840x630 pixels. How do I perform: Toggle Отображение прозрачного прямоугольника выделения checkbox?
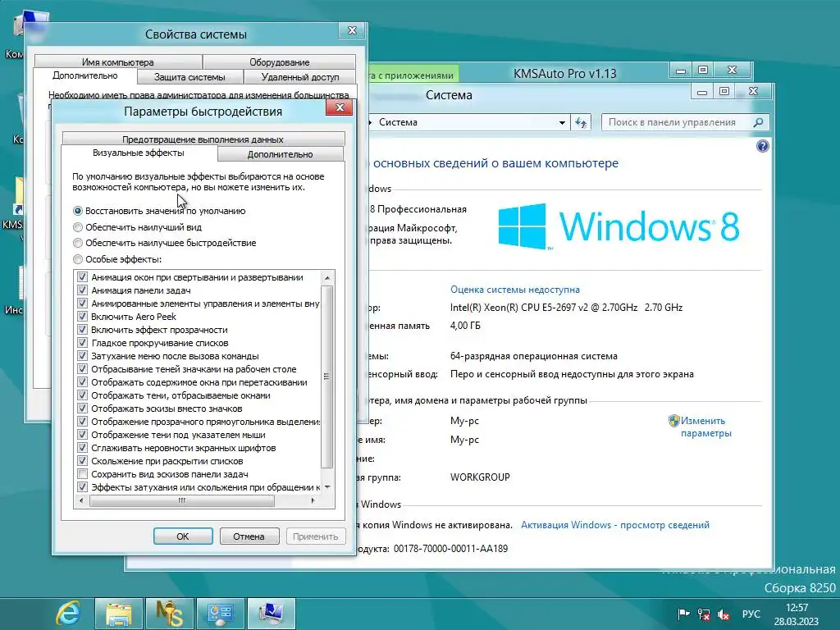(82, 422)
